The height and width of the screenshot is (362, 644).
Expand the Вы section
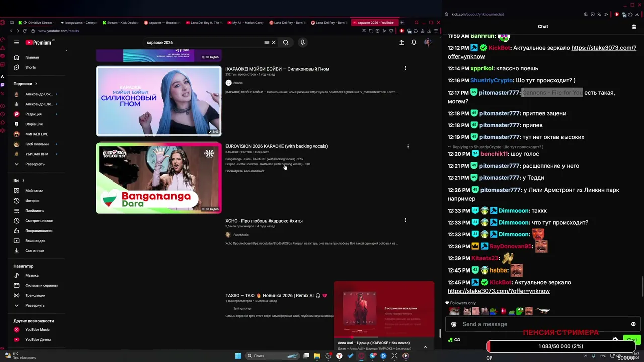coord(19,180)
